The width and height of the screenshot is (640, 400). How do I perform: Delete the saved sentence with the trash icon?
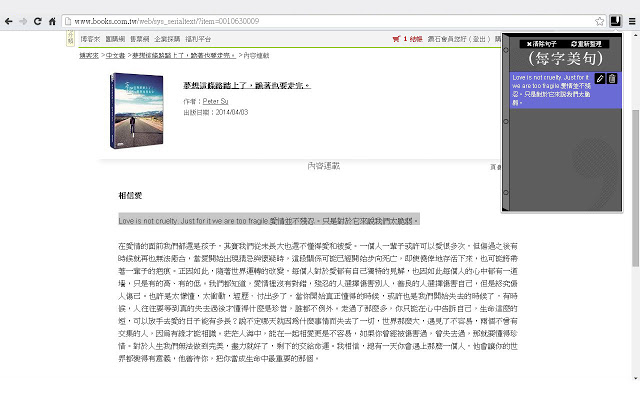[x=612, y=79]
